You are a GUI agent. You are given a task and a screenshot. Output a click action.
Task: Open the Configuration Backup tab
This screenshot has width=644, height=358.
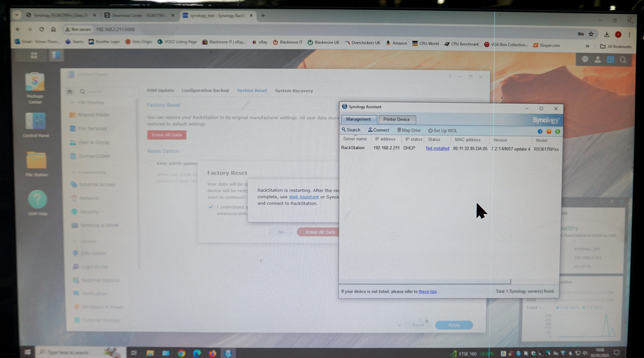[x=205, y=90]
